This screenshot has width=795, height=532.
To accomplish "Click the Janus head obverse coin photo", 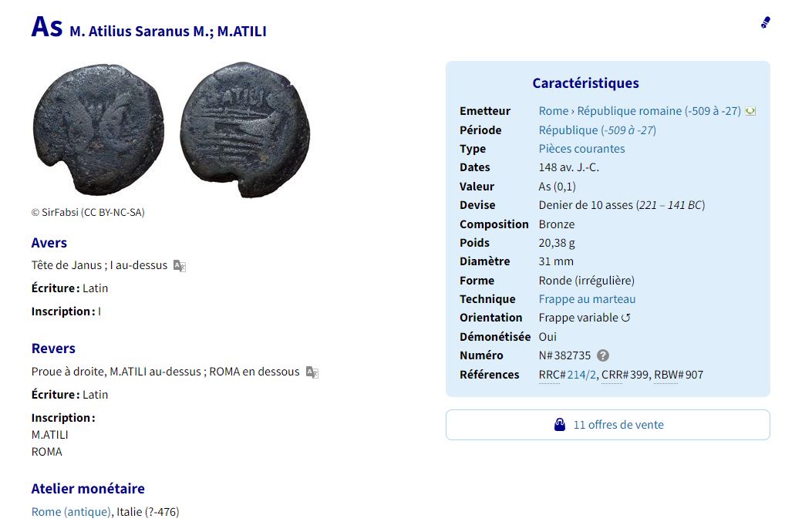I will pyautogui.click(x=97, y=129).
